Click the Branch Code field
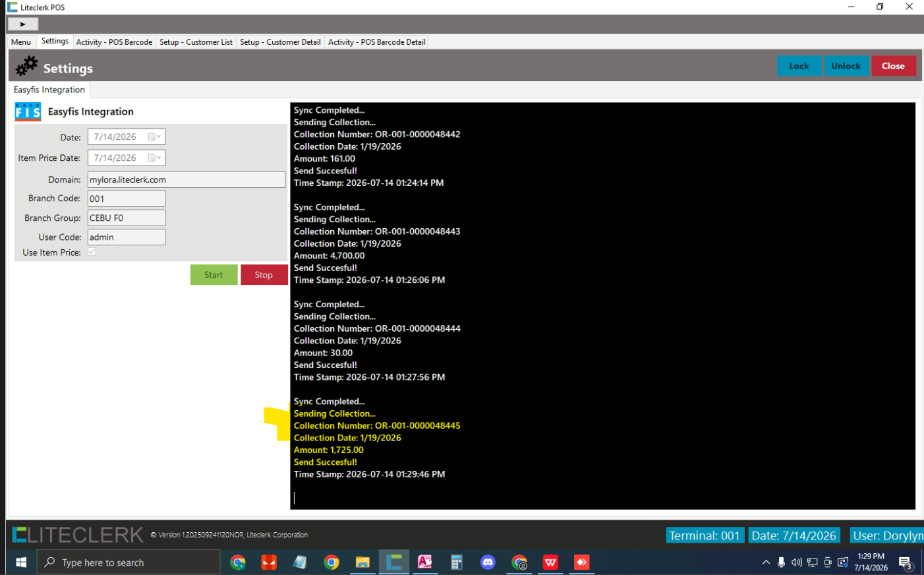 [x=127, y=198]
